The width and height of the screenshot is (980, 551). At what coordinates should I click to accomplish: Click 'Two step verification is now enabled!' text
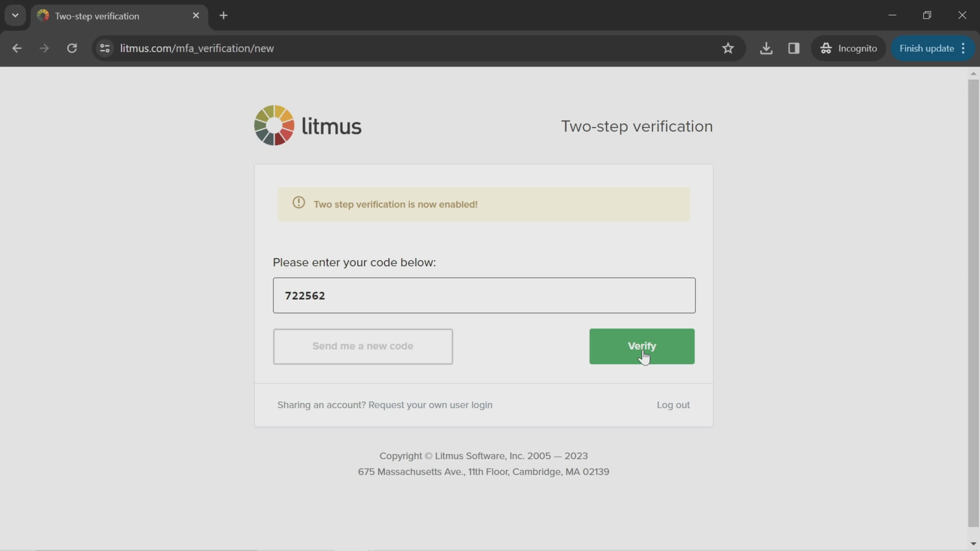pos(395,205)
